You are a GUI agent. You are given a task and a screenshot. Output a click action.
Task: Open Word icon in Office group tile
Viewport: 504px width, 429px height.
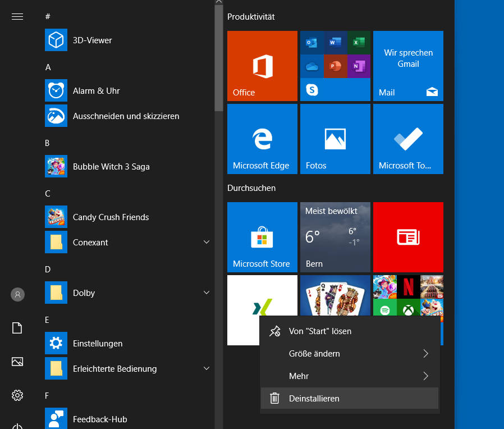(335, 43)
